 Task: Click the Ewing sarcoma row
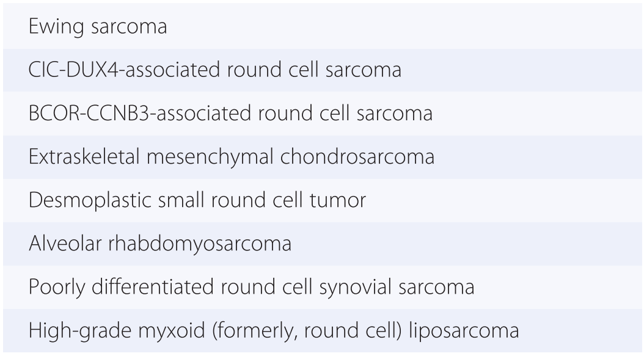coord(322,27)
